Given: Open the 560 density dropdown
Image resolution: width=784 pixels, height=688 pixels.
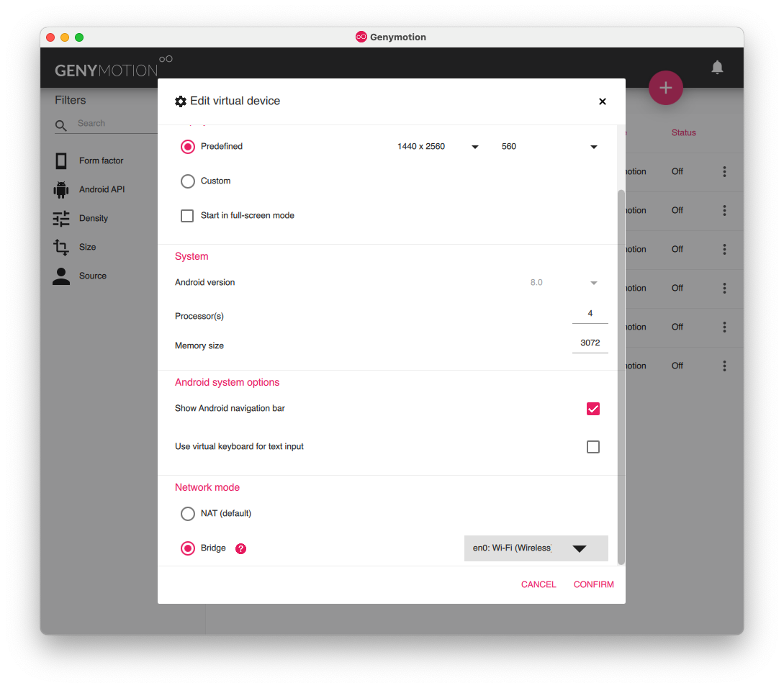Looking at the screenshot, I should click(549, 147).
